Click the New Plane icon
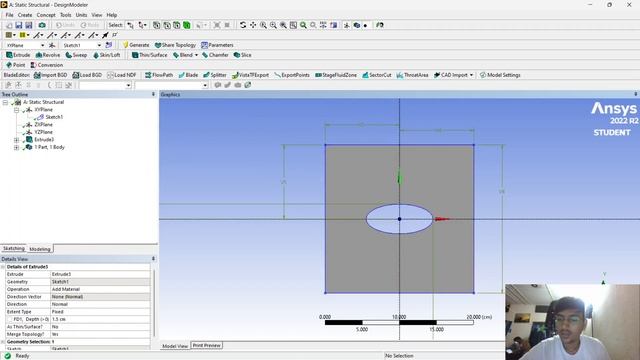Screen dimensions: 640x360 click(52, 45)
